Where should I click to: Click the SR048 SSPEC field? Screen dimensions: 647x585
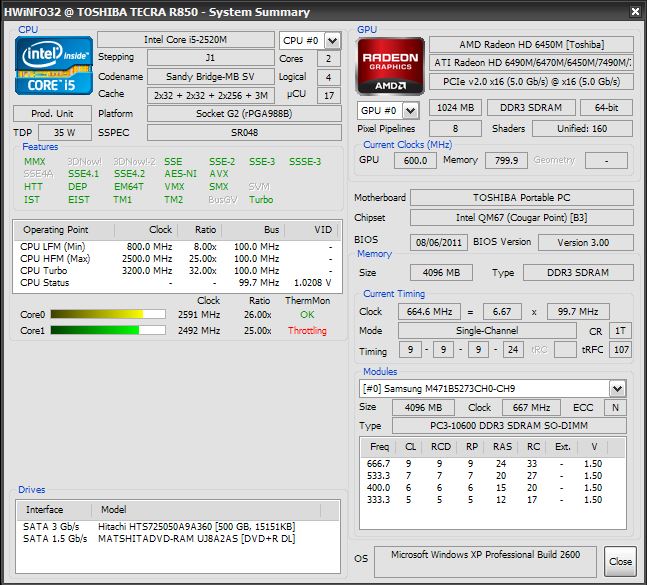[x=244, y=132]
